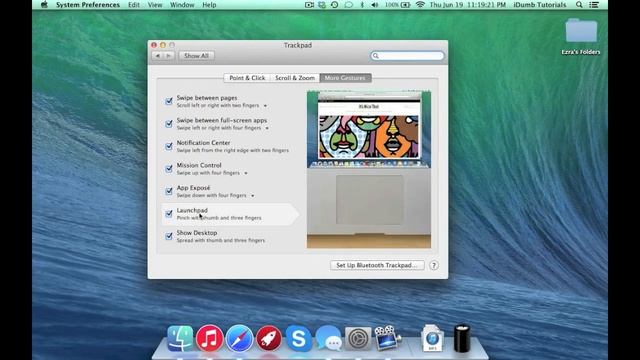Disable the App Exposé gesture

(169, 191)
